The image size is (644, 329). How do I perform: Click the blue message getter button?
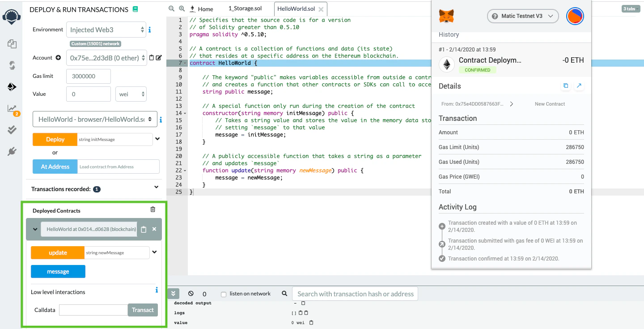(x=58, y=271)
